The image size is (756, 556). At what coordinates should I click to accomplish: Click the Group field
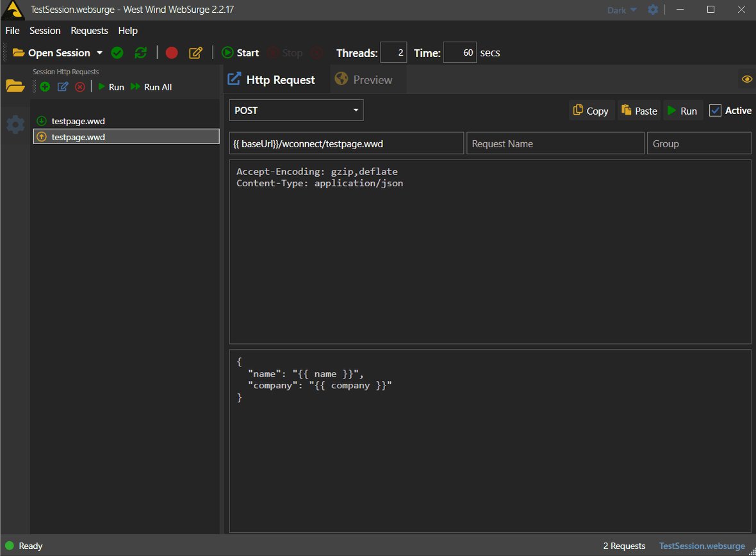click(699, 143)
